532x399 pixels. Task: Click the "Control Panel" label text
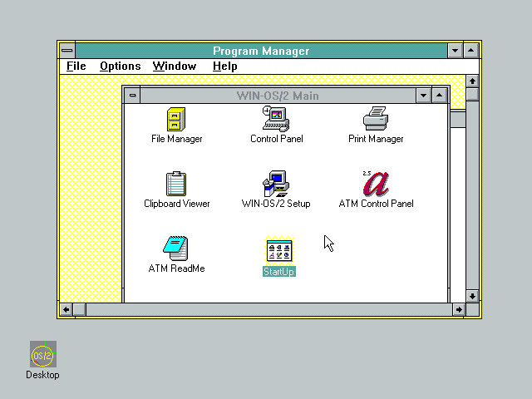click(x=276, y=139)
